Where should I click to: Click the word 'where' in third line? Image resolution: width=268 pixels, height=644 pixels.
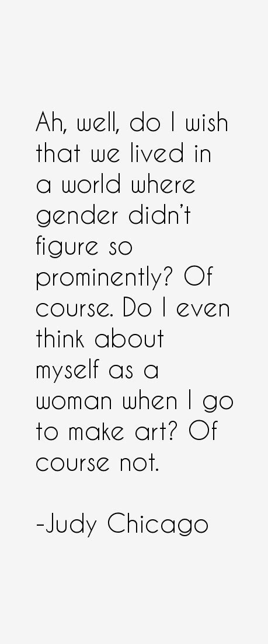click(163, 184)
